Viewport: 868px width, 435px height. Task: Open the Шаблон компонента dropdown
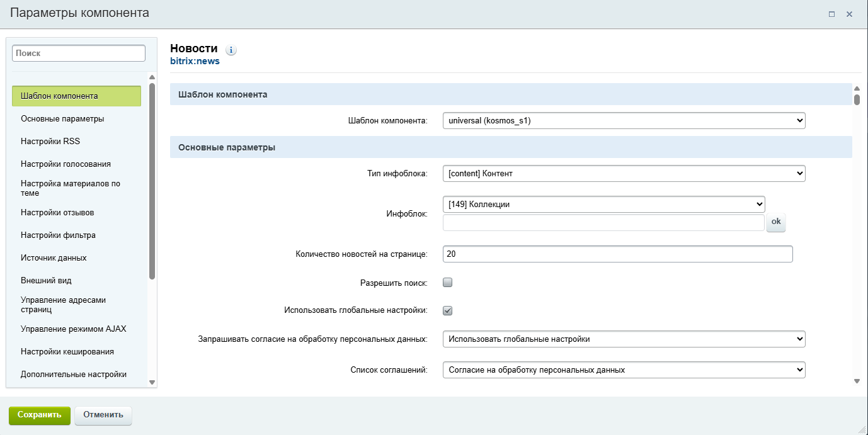click(624, 120)
